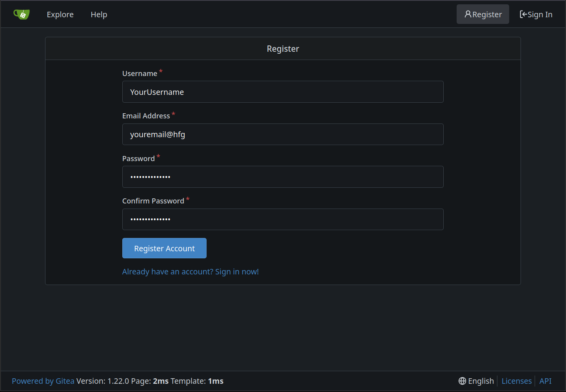Open the Licenses link in footer
Screen dimensions: 566x392
point(516,381)
